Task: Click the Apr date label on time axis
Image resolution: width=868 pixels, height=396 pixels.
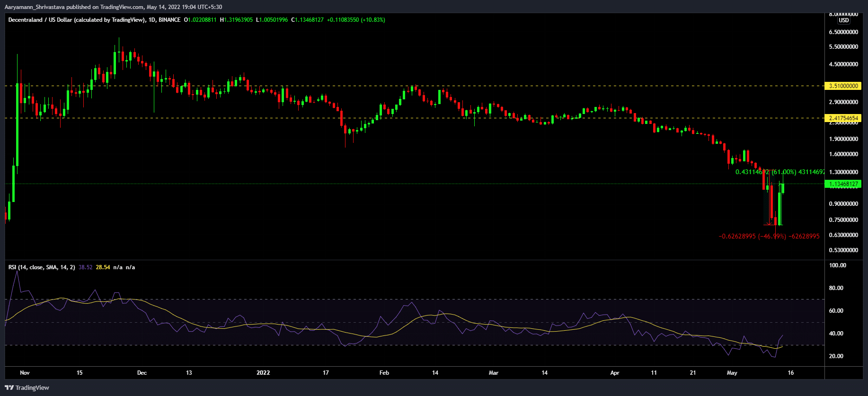Action: [x=615, y=373]
